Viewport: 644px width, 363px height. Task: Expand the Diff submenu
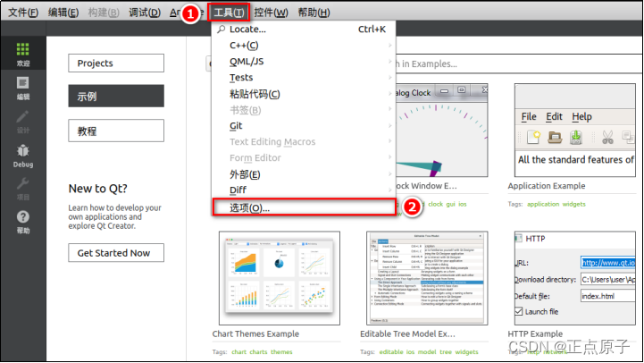[x=304, y=190]
